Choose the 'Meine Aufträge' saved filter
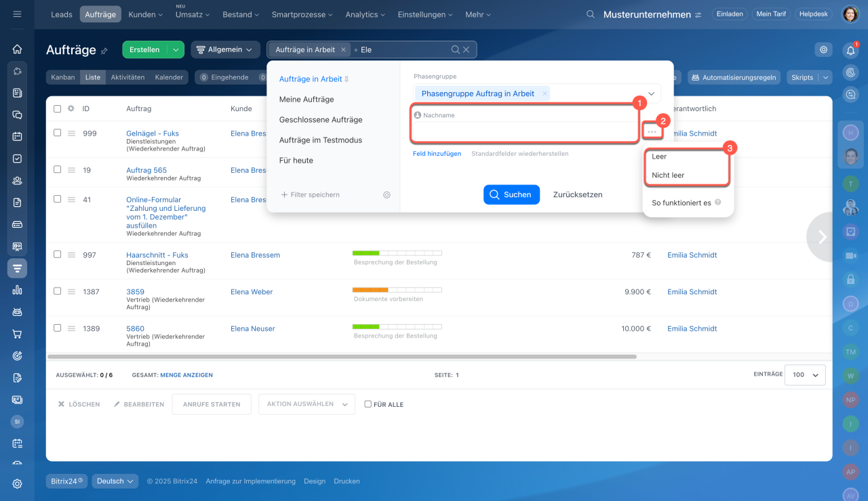 (307, 99)
